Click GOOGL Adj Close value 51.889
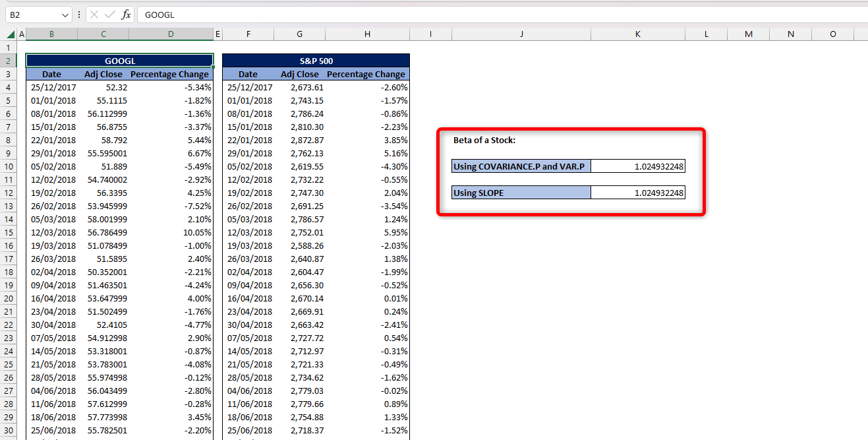This screenshot has width=868, height=440. (103, 166)
